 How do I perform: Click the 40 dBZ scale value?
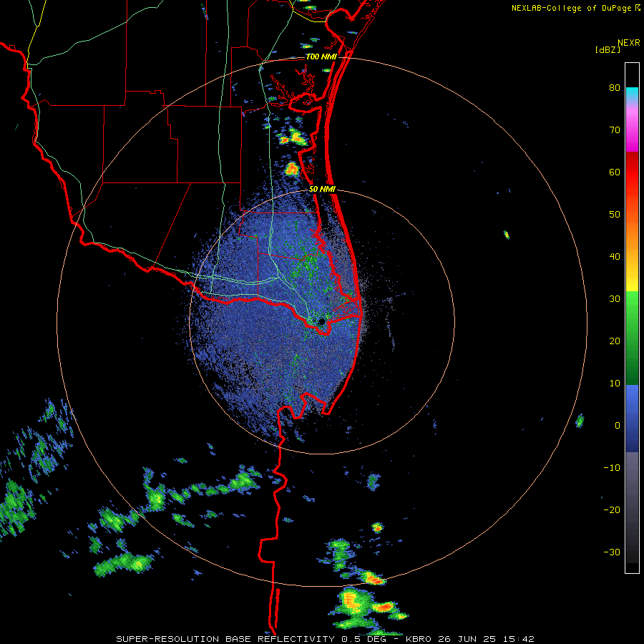pyautogui.click(x=615, y=257)
